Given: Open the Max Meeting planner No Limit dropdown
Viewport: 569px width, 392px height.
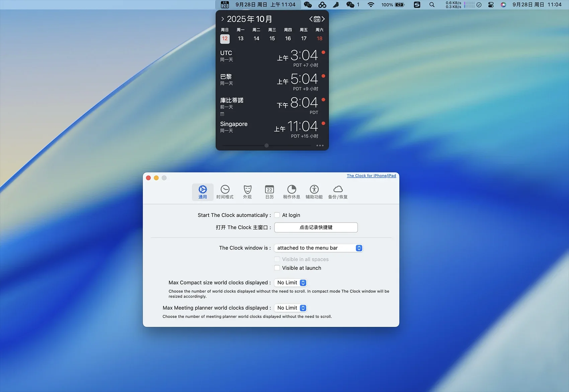Looking at the screenshot, I should point(291,308).
